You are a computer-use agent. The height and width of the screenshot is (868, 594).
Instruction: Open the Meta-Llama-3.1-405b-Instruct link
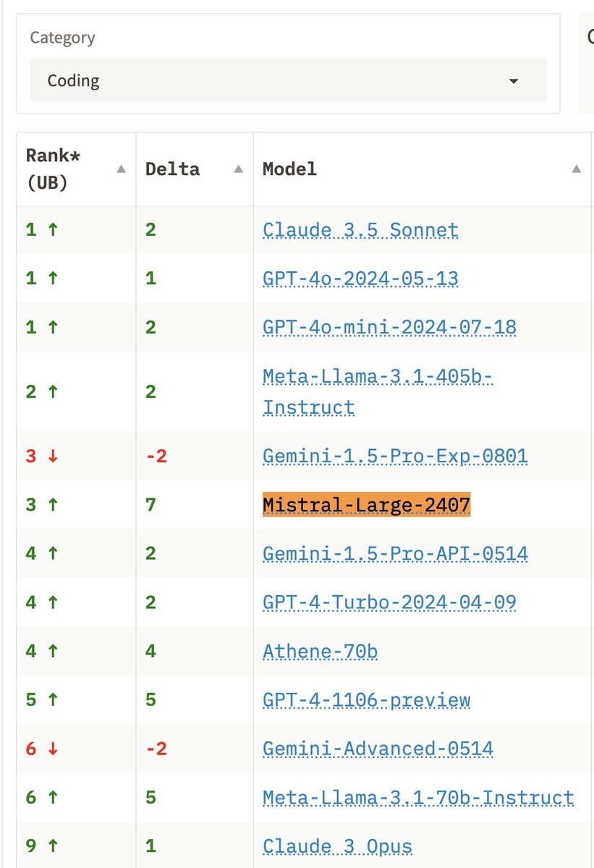378,392
